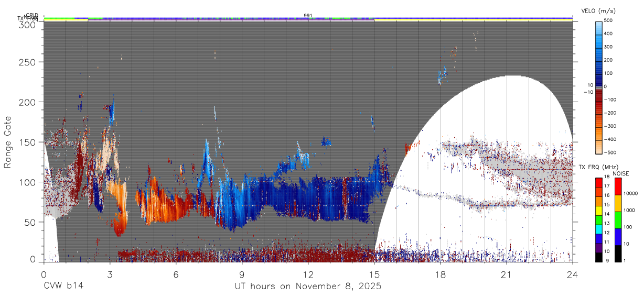
Task: Click the 400 label on velocity scale
Action: coord(609,34)
